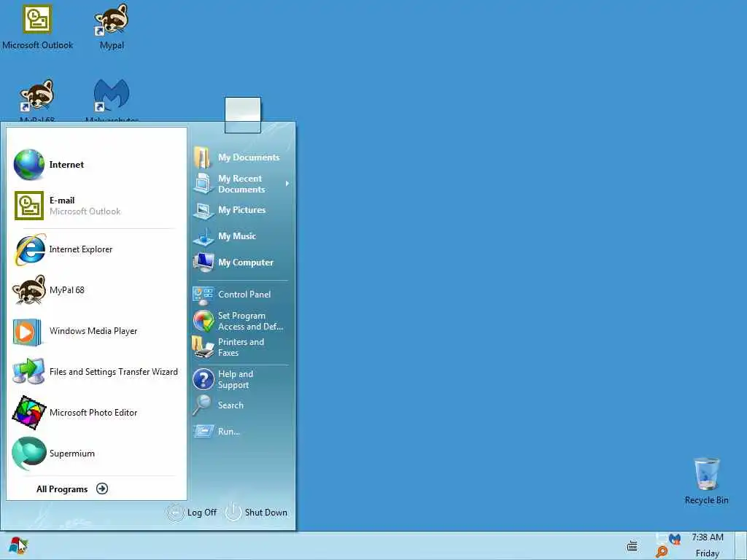Launch Files and Settings Transfer Wizard
This screenshot has width=747, height=560.
pyautogui.click(x=95, y=372)
